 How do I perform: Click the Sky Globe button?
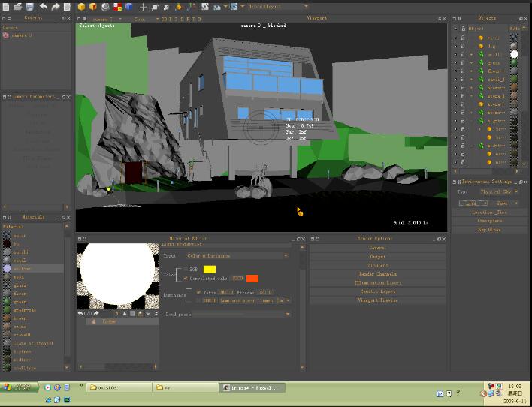[x=489, y=230]
